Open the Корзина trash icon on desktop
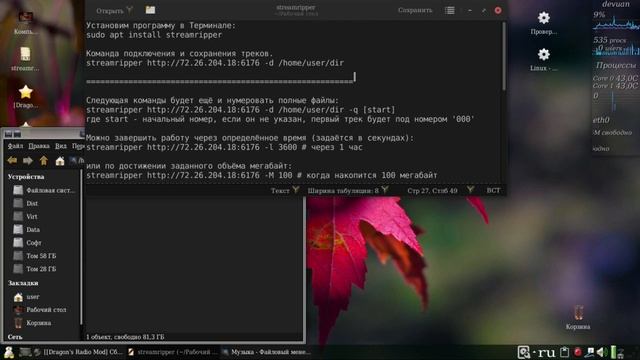Screen dimensions: 640x360 (x=578, y=317)
